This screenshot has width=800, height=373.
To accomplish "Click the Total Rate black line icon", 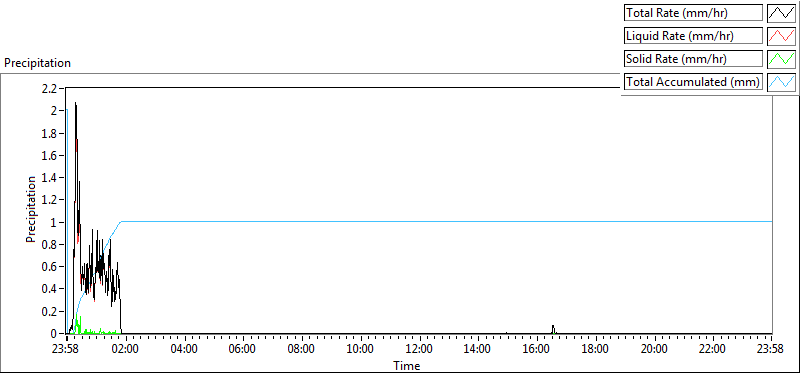I will click(781, 13).
